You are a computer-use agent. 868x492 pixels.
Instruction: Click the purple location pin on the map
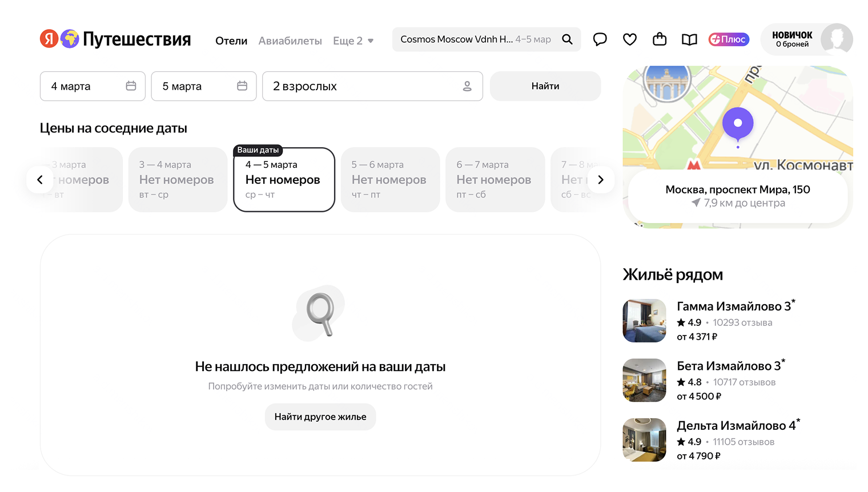coord(738,122)
